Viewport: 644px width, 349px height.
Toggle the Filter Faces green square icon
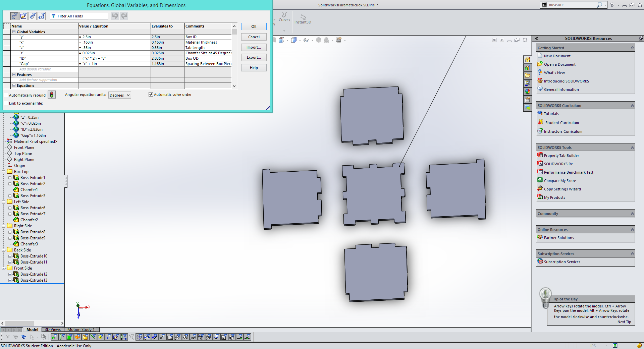click(x=69, y=337)
